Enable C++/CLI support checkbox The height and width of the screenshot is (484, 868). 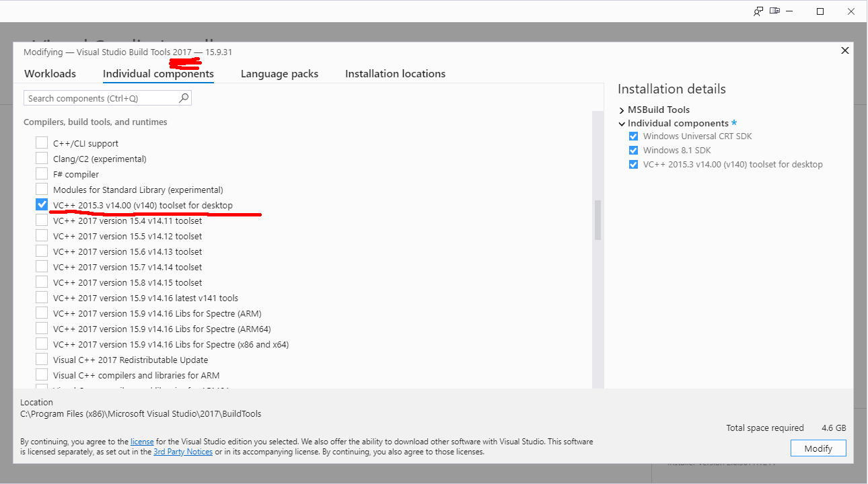[42, 143]
